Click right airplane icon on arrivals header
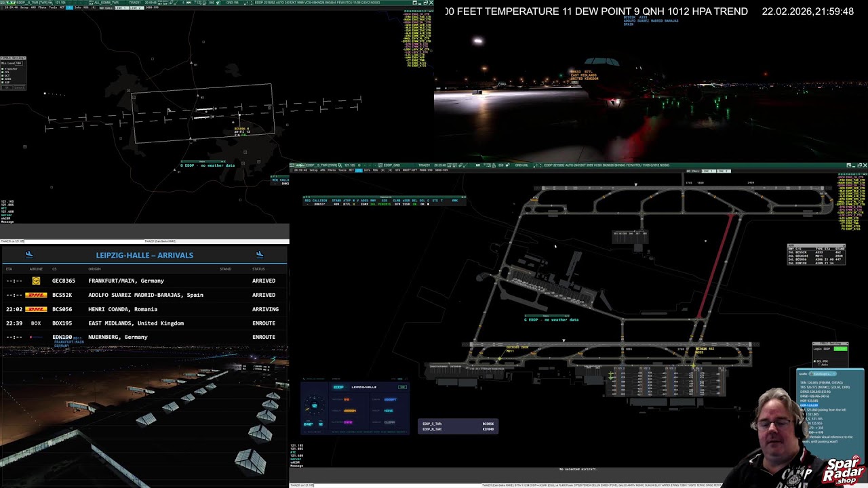Viewport: 868px width, 488px height. pyautogui.click(x=260, y=255)
